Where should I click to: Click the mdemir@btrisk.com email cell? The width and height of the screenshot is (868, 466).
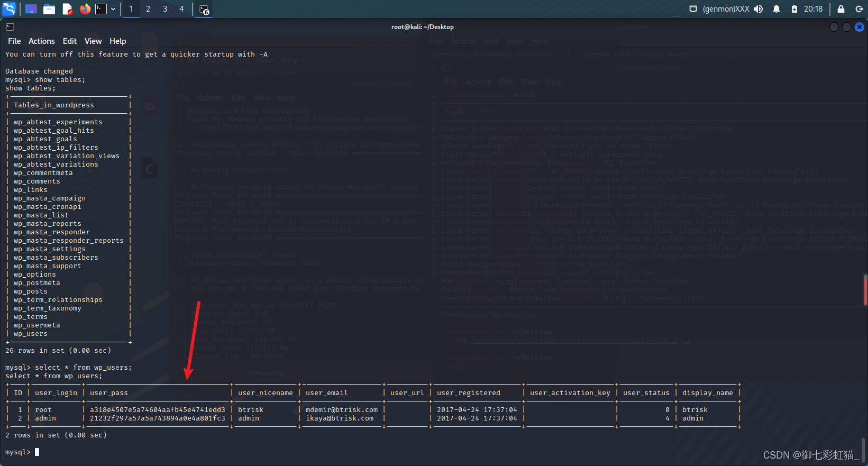[342, 410]
